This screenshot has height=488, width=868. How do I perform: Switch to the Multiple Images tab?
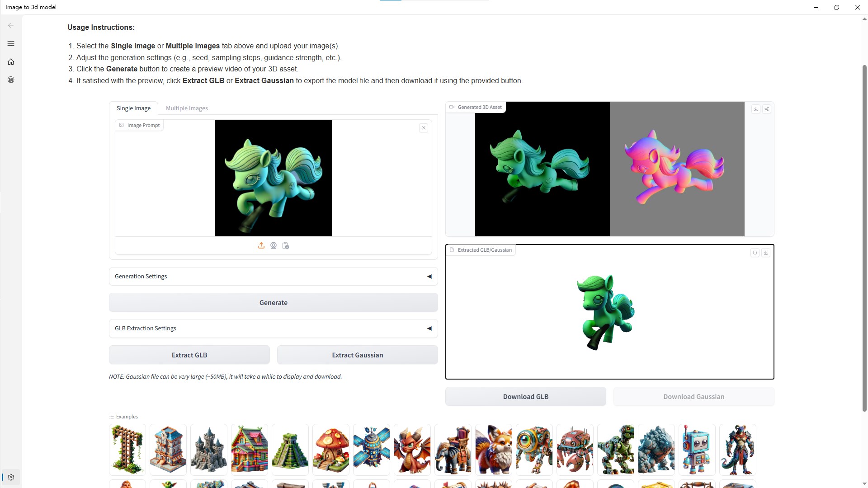click(x=187, y=108)
